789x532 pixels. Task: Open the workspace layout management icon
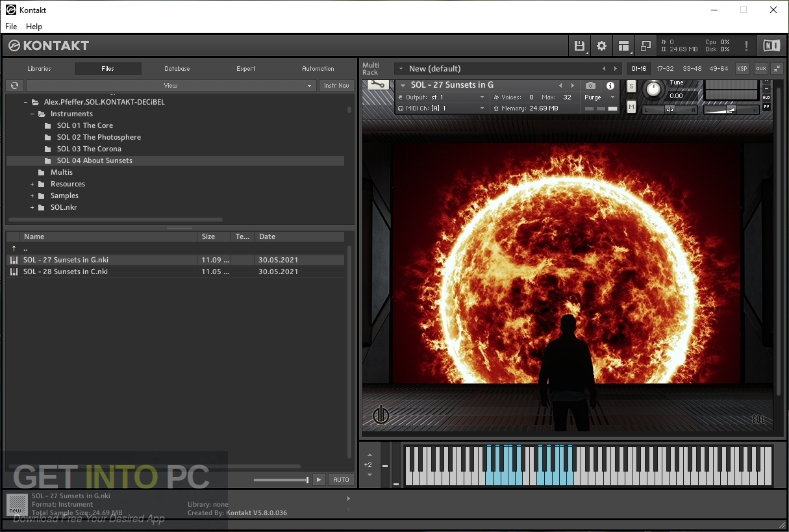624,45
